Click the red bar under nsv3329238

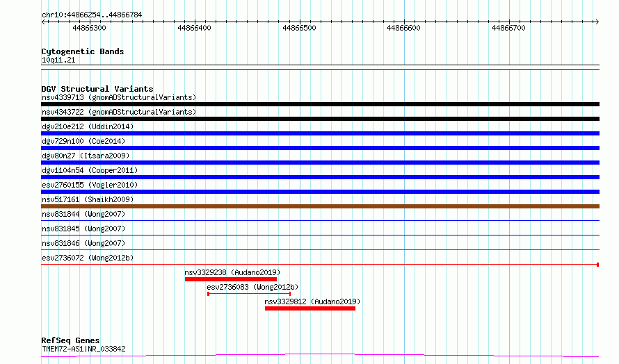point(230,279)
